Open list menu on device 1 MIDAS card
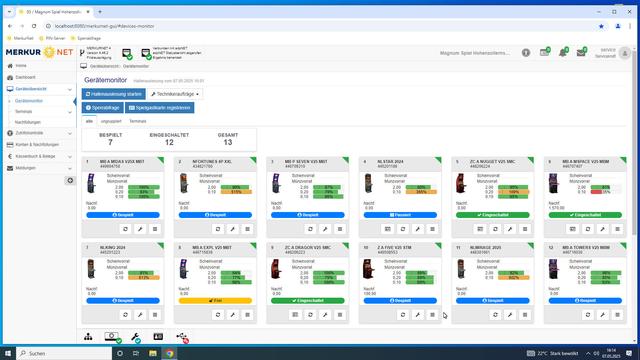Viewport: 640px width, 360px height. pos(155,229)
